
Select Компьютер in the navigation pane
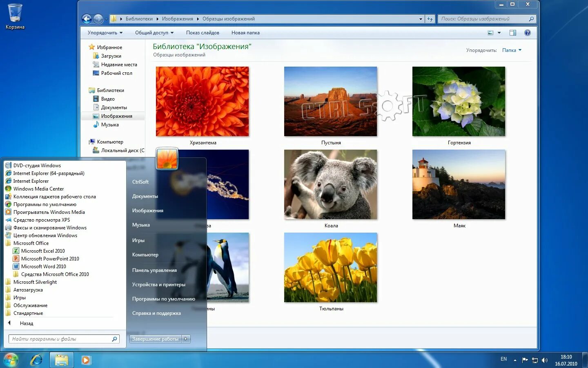tap(106, 142)
